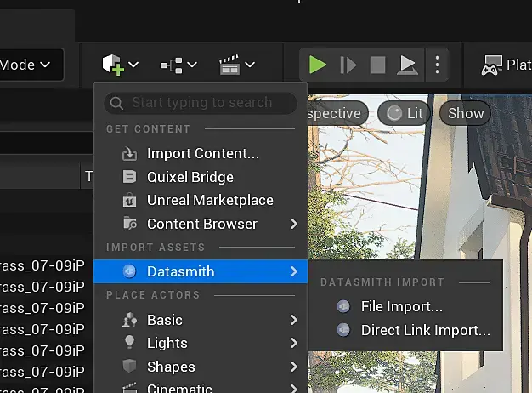The width and height of the screenshot is (532, 393).
Task: Open the Cinematics dropdown arrow
Action: (x=250, y=65)
